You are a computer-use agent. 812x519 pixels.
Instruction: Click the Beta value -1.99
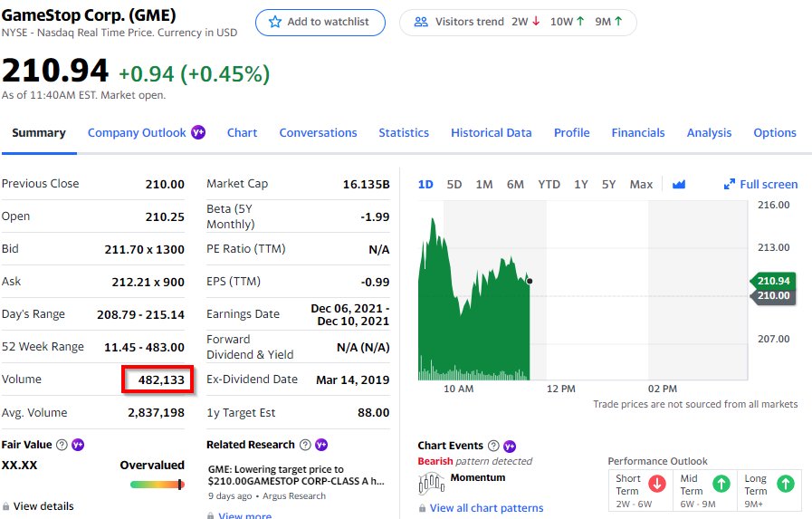[375, 216]
